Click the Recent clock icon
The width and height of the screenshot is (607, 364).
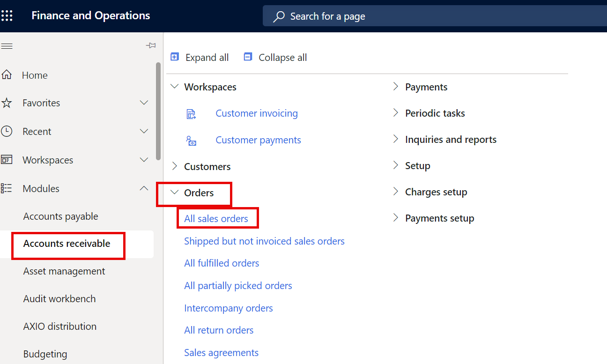[8, 131]
